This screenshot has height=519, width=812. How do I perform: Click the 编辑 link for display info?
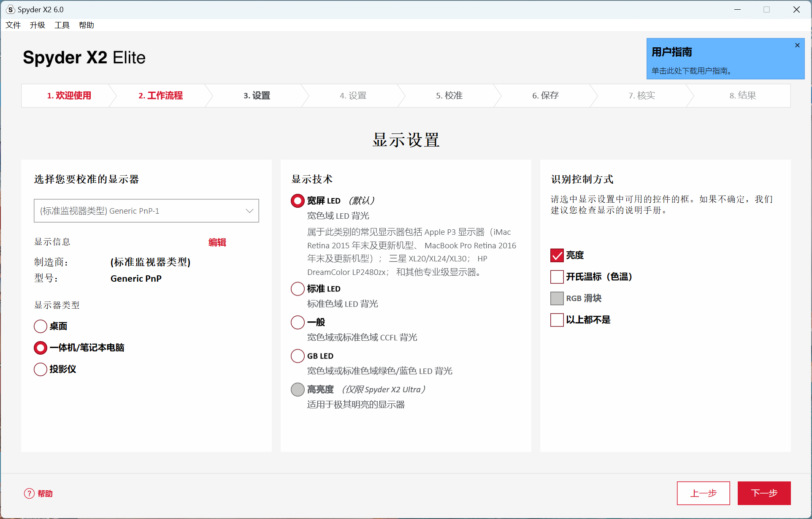tap(217, 242)
